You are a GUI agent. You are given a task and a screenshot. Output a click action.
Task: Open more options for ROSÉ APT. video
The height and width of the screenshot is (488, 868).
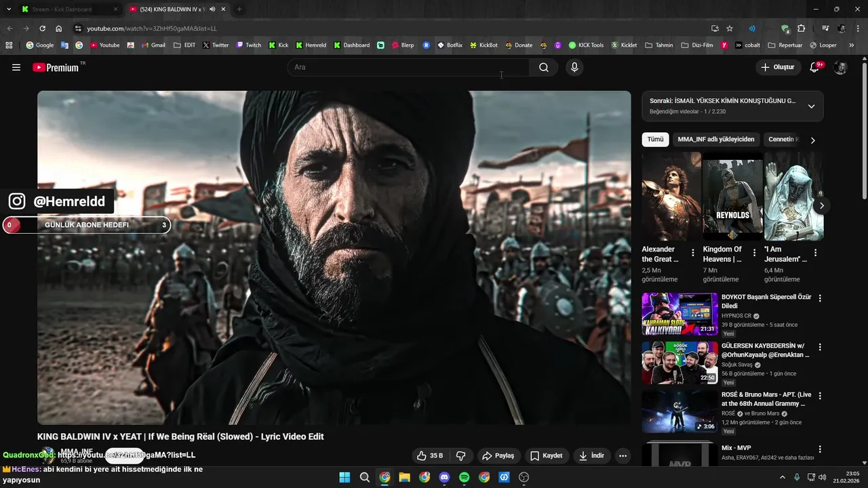[820, 396]
